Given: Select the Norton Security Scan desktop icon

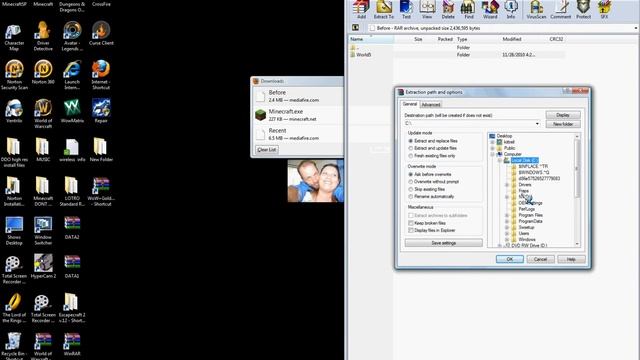Looking at the screenshot, I should tap(14, 75).
